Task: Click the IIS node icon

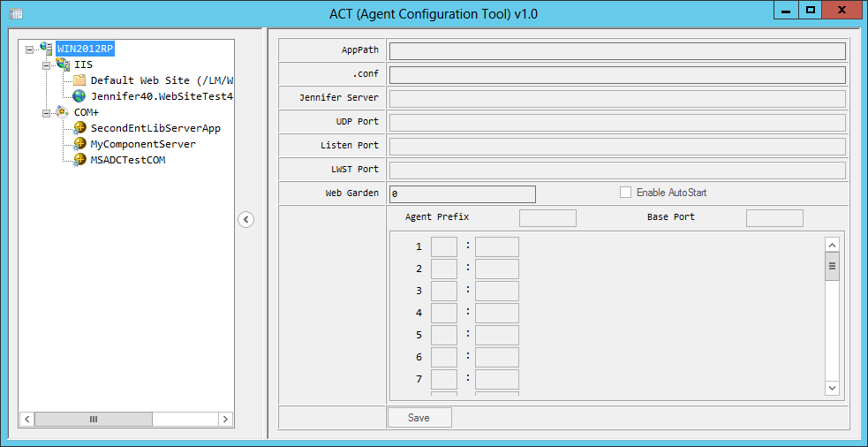Action: click(63, 64)
